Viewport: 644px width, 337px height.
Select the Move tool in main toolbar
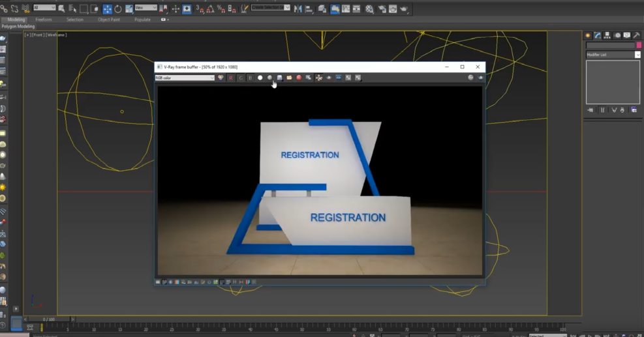[x=108, y=8]
